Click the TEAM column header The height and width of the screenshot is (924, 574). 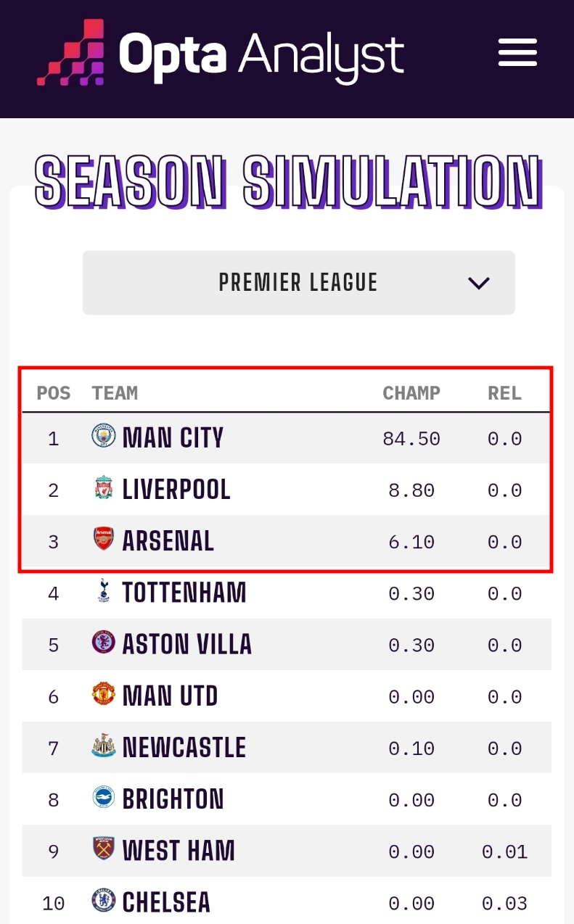pos(115,393)
